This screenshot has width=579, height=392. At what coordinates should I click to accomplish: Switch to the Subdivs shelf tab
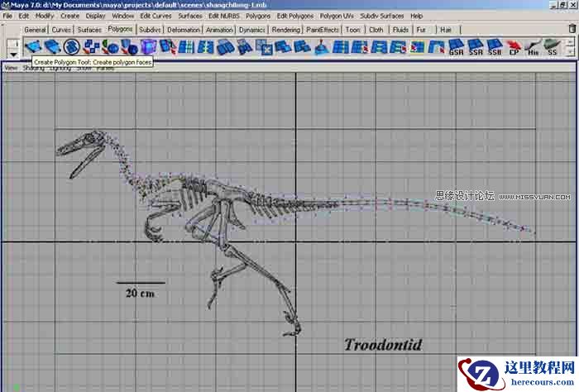coord(150,30)
